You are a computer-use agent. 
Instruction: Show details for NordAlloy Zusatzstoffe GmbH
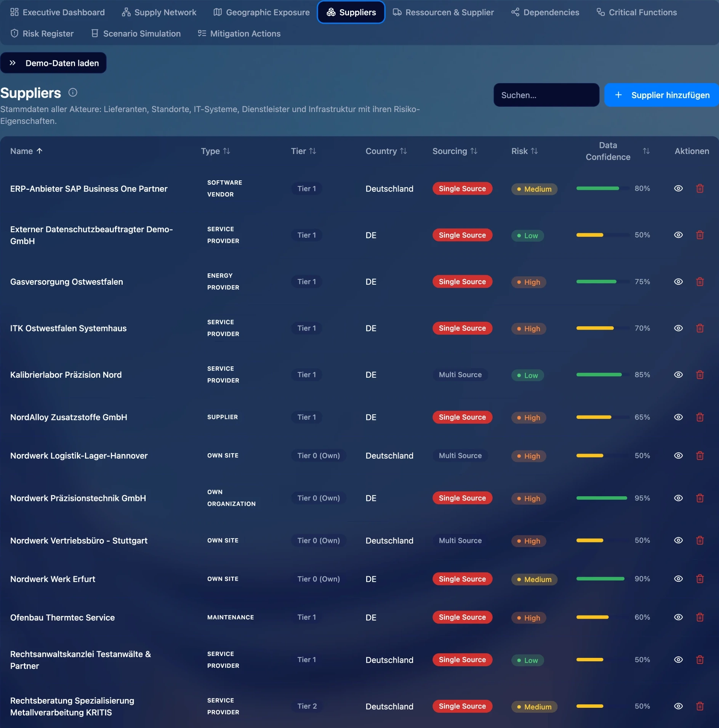click(x=678, y=417)
